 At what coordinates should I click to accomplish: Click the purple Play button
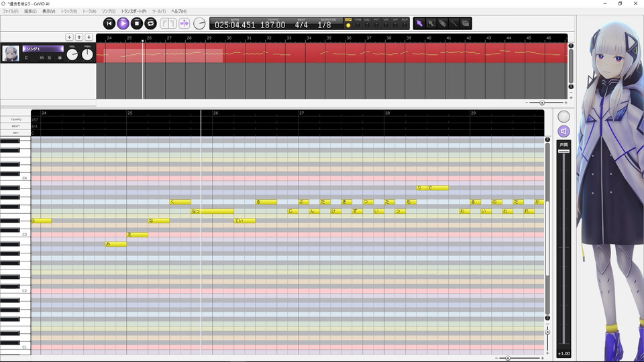123,23
